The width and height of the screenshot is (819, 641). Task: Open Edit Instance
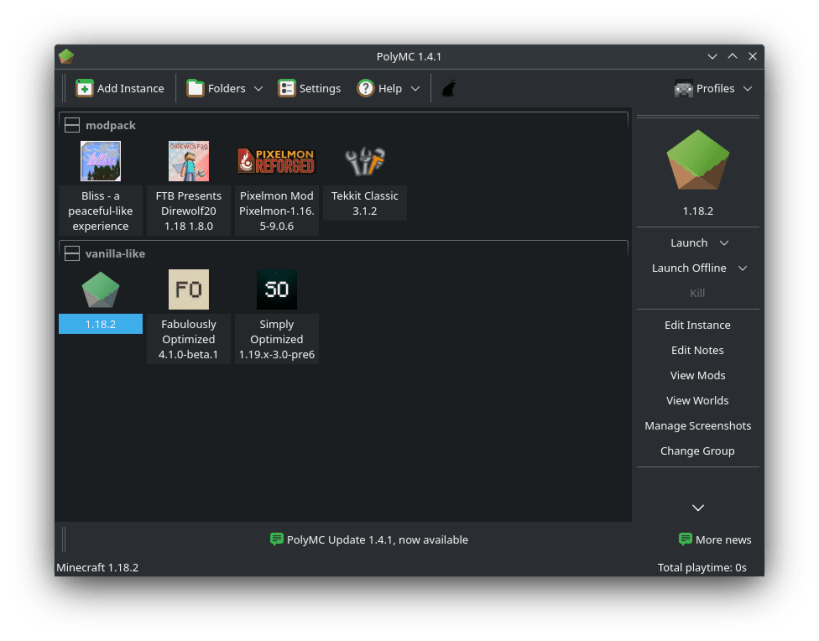point(697,325)
